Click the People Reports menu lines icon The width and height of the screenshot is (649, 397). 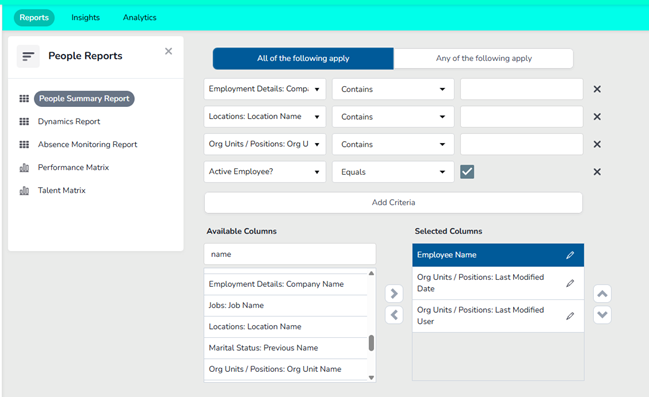pos(28,56)
